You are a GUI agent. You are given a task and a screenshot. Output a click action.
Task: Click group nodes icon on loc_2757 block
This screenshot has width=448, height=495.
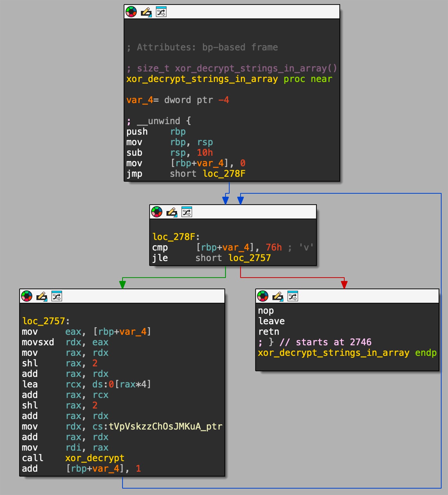[x=57, y=296]
